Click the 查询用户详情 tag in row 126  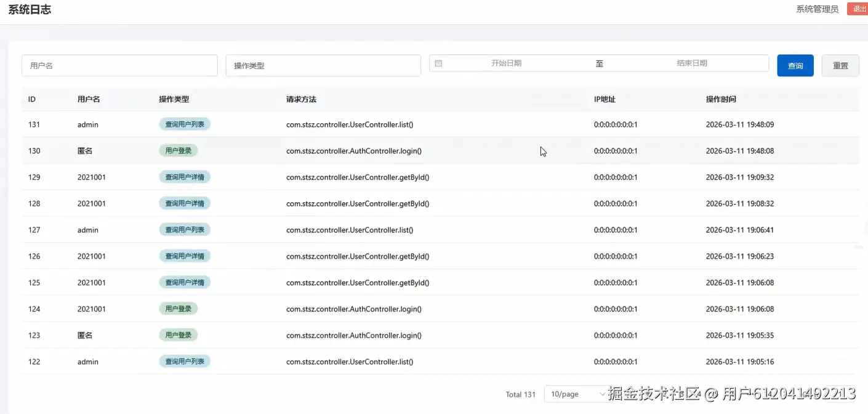tap(185, 256)
